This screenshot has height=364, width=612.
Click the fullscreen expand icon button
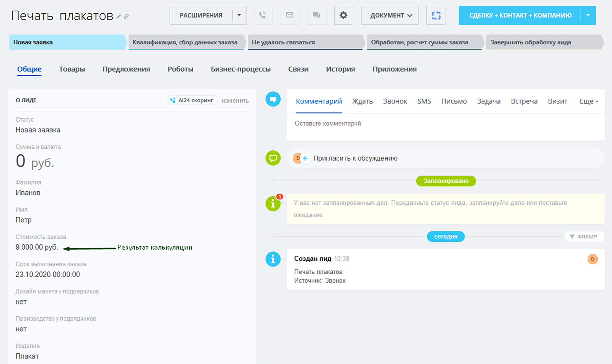(x=436, y=15)
